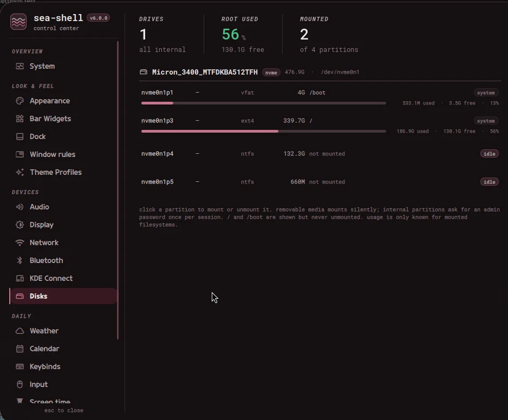Click the /dev/nvme0n1 device path
The image size is (508, 420).
point(340,72)
